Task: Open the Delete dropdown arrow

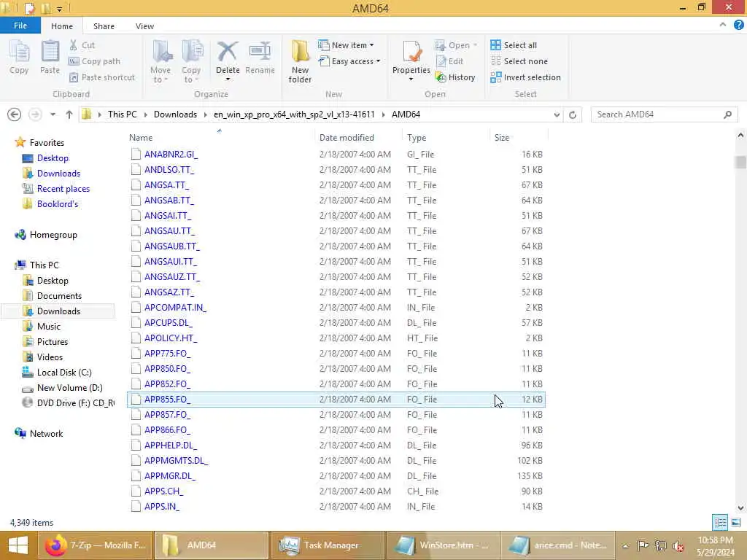Action: pyautogui.click(x=228, y=79)
